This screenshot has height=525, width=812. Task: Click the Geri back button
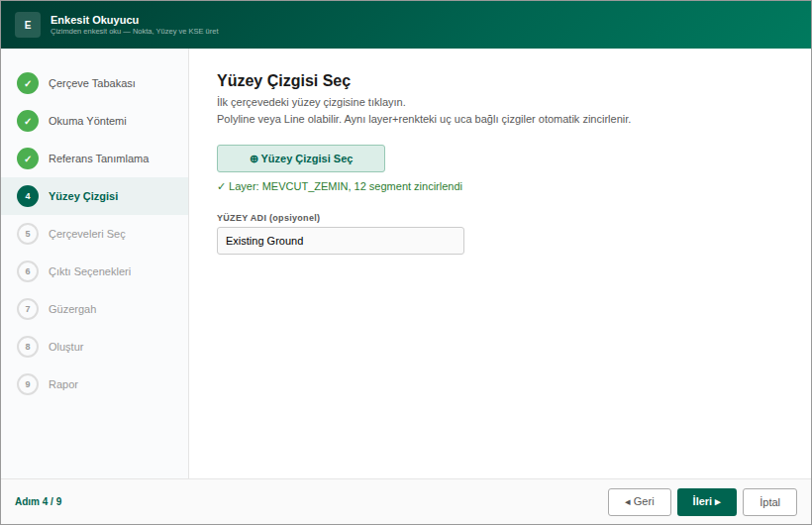pyautogui.click(x=640, y=502)
